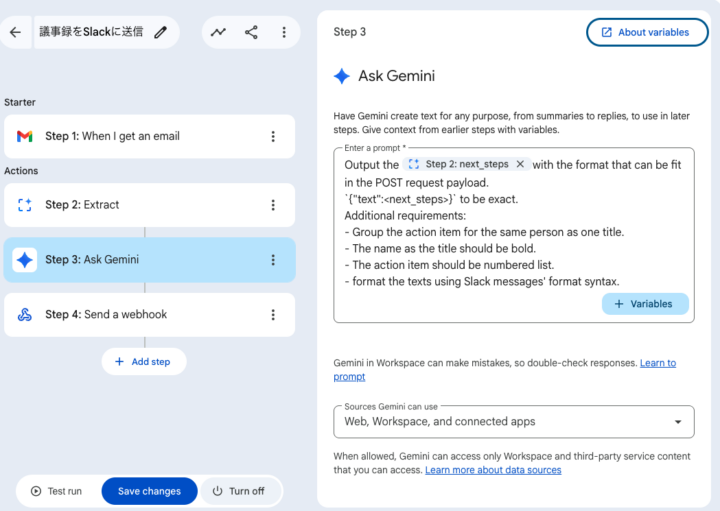This screenshot has width=720, height=511.
Task: Click the Add step button
Action: 143,361
